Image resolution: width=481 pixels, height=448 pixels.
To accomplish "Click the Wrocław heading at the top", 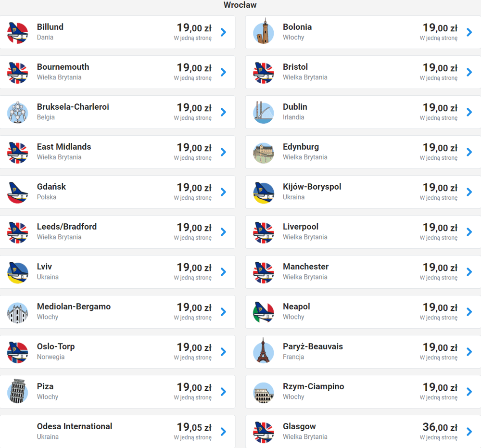I will click(x=240, y=5).
